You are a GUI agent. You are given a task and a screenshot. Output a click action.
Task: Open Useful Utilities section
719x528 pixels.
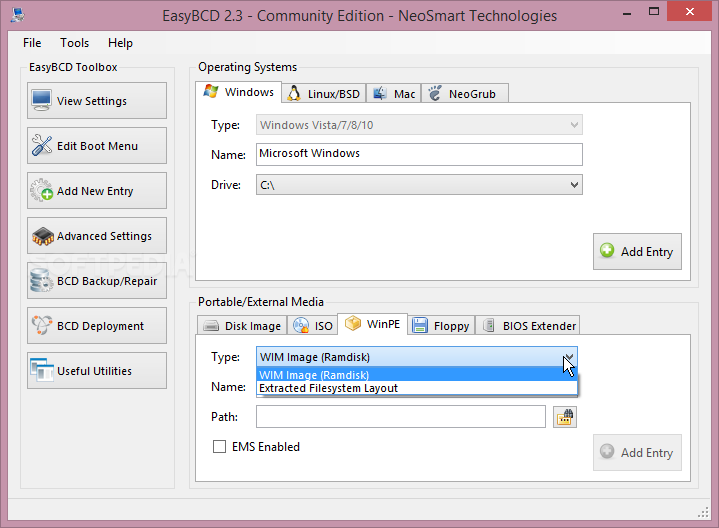(97, 370)
